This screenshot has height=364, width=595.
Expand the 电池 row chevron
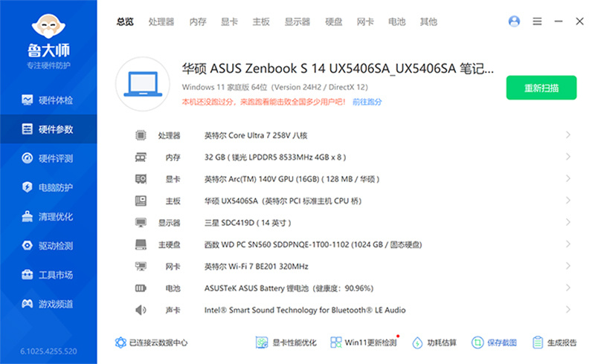click(568, 287)
